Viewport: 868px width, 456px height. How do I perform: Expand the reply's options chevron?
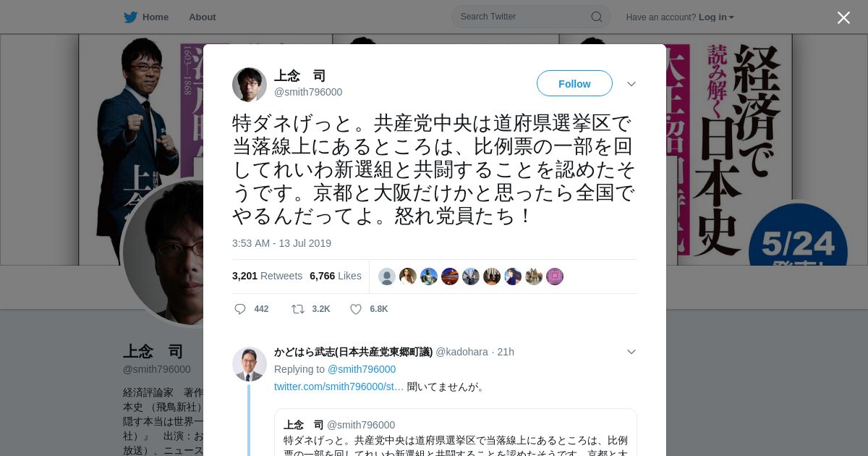coord(631,352)
